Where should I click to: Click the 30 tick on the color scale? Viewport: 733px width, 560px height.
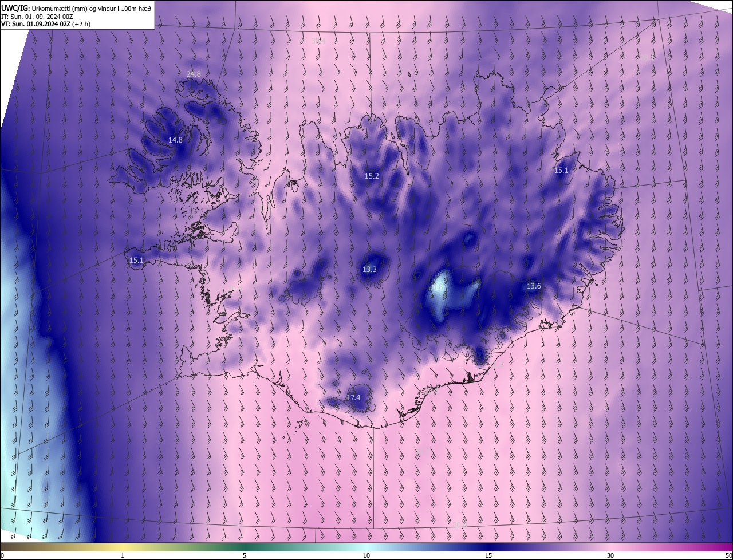[610, 556]
